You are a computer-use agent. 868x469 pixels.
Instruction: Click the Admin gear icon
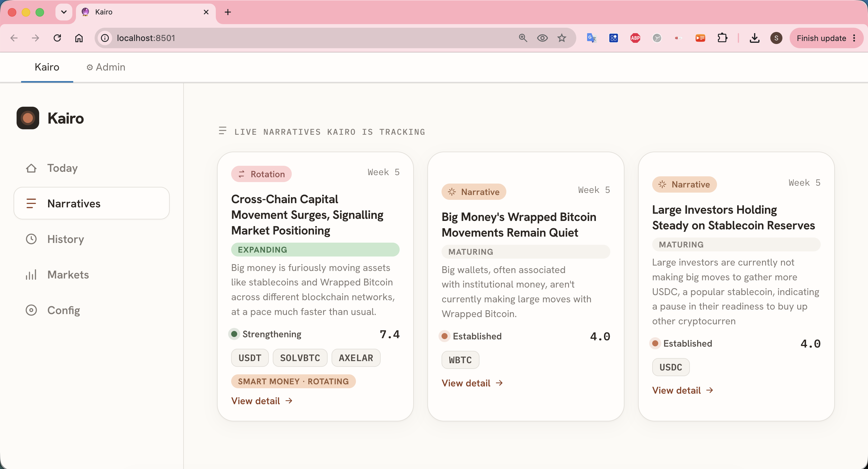tap(90, 68)
